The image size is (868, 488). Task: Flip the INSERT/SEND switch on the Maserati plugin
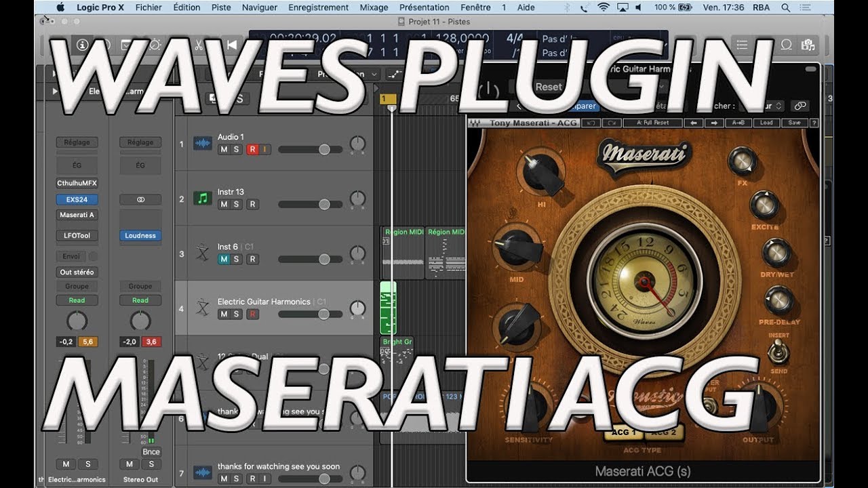coord(778,352)
